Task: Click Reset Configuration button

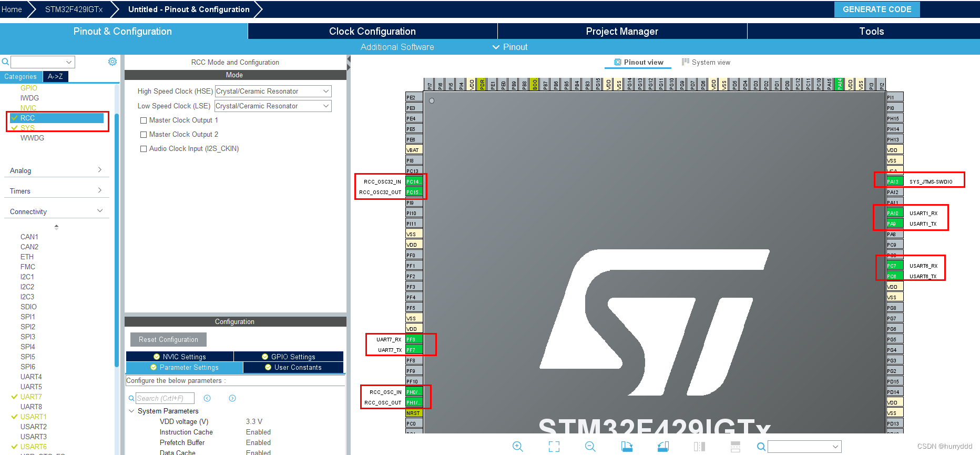Action: pyautogui.click(x=168, y=339)
